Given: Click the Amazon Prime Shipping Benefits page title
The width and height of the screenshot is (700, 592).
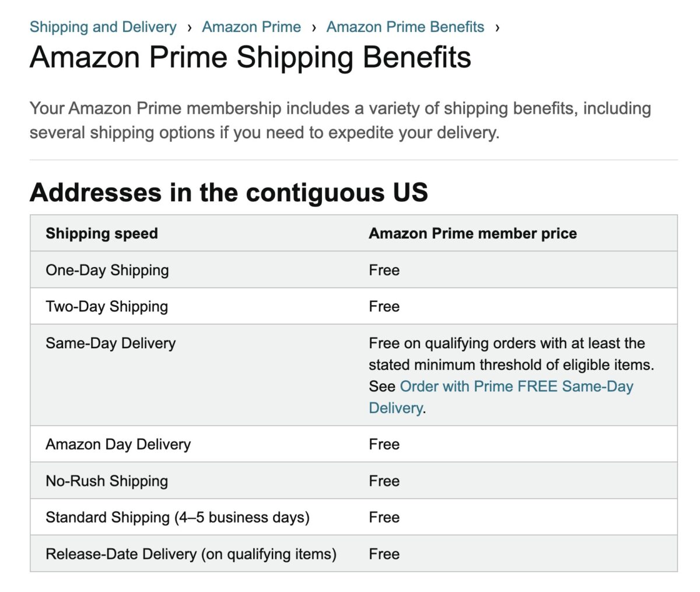Looking at the screenshot, I should (251, 57).
